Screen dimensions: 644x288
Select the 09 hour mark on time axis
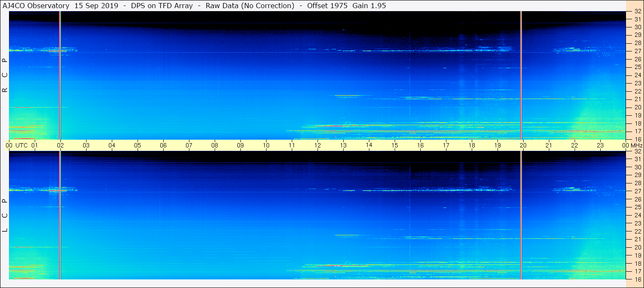click(240, 145)
